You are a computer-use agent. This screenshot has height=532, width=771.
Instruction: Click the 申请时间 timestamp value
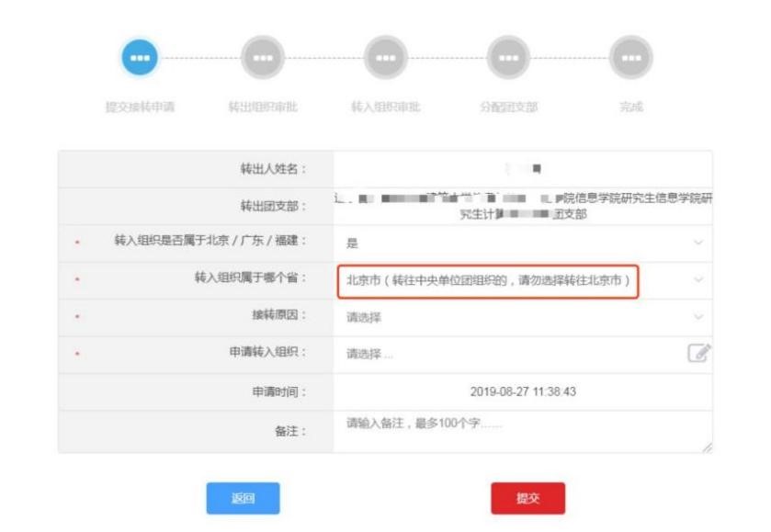pyautogui.click(x=524, y=391)
